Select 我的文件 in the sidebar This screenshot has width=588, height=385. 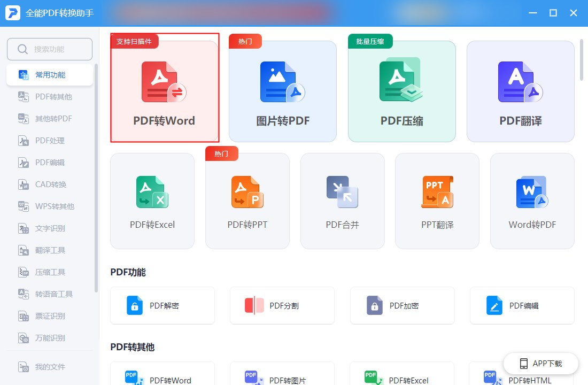(x=49, y=367)
